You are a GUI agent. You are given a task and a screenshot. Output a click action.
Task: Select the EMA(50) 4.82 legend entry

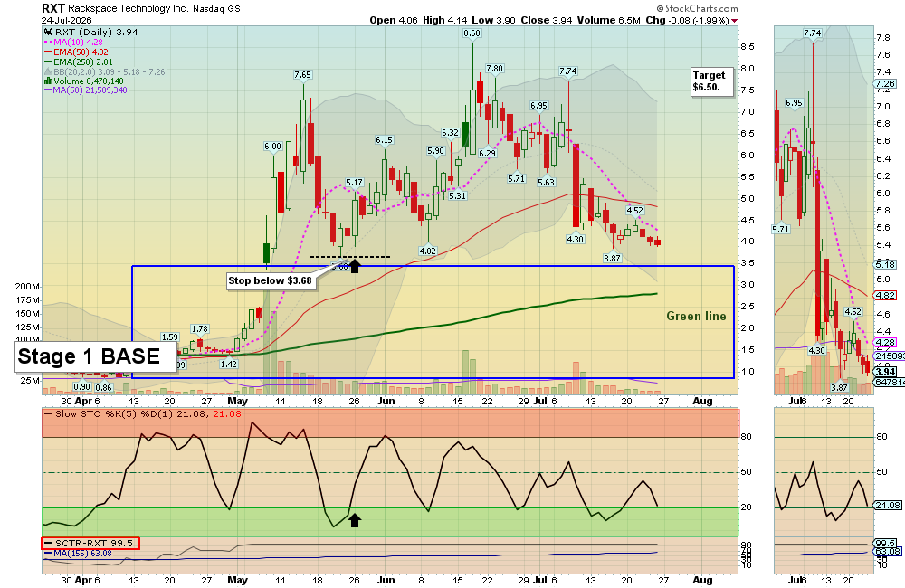(76, 52)
